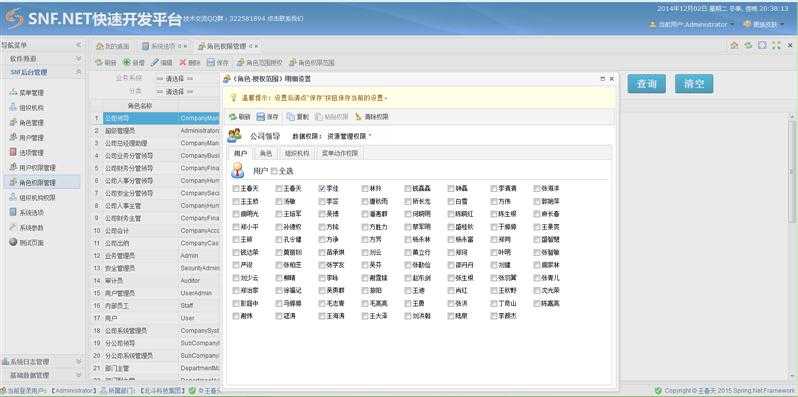Check the 方伟 user checkbox
The width and height of the screenshot is (798, 397).
coord(494,201)
